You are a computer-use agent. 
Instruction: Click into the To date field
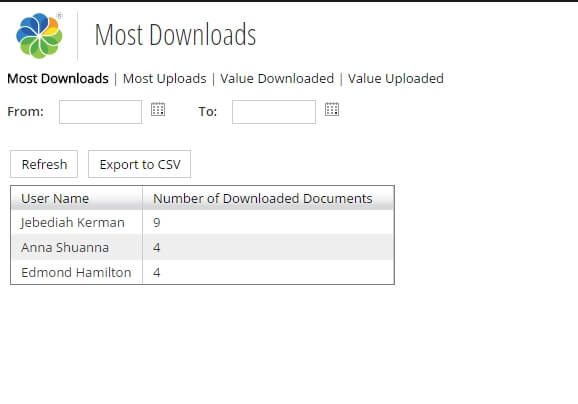(274, 112)
